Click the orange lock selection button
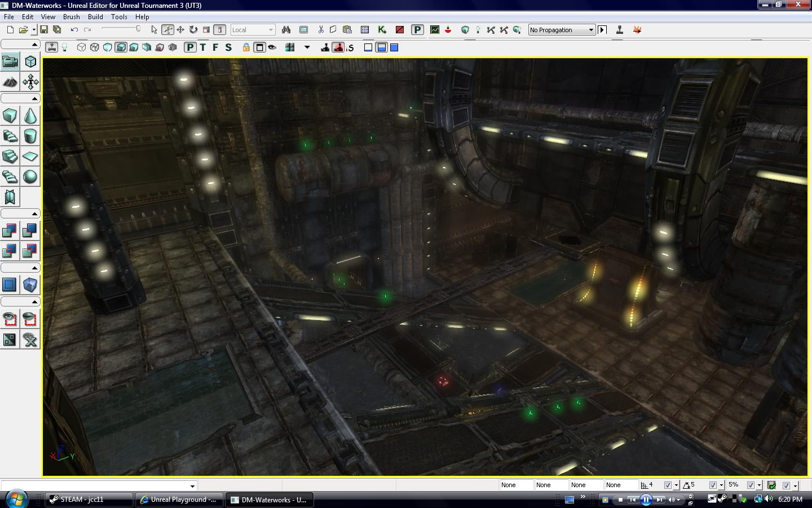This screenshot has width=812, height=508. tap(246, 47)
